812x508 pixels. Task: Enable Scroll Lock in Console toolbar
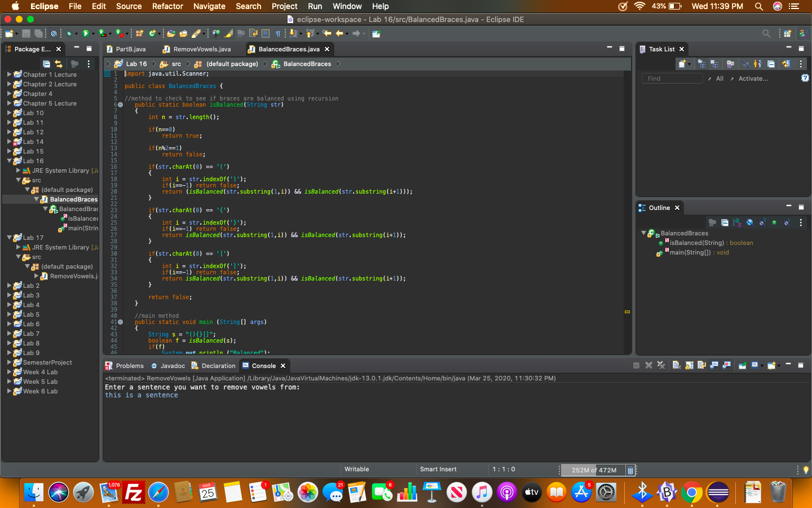click(x=690, y=365)
